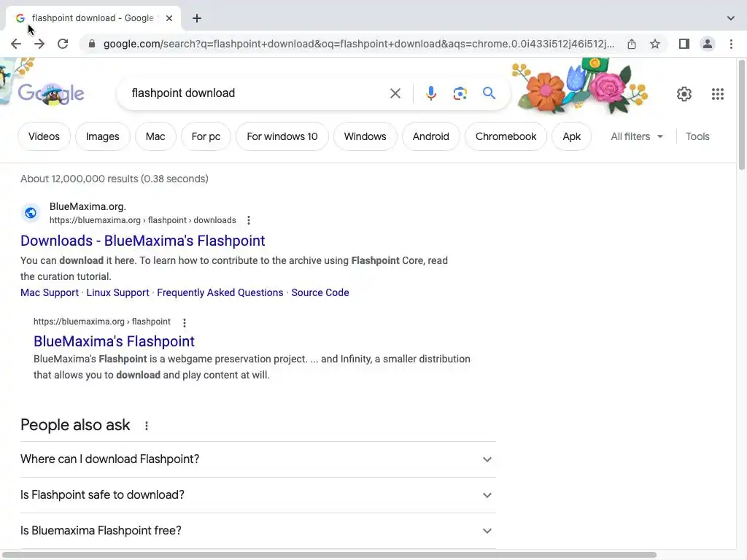
Task: Close the flashpoint download tab
Action: coord(169,18)
